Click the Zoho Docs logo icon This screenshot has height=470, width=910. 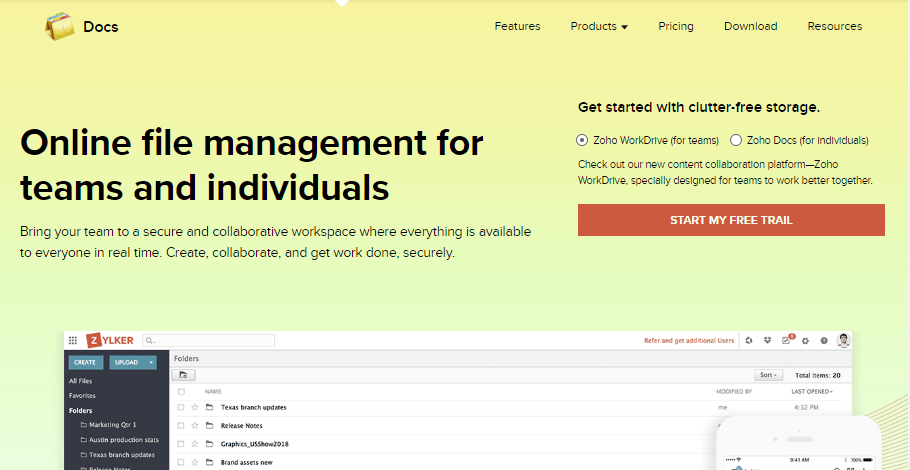coord(59,27)
